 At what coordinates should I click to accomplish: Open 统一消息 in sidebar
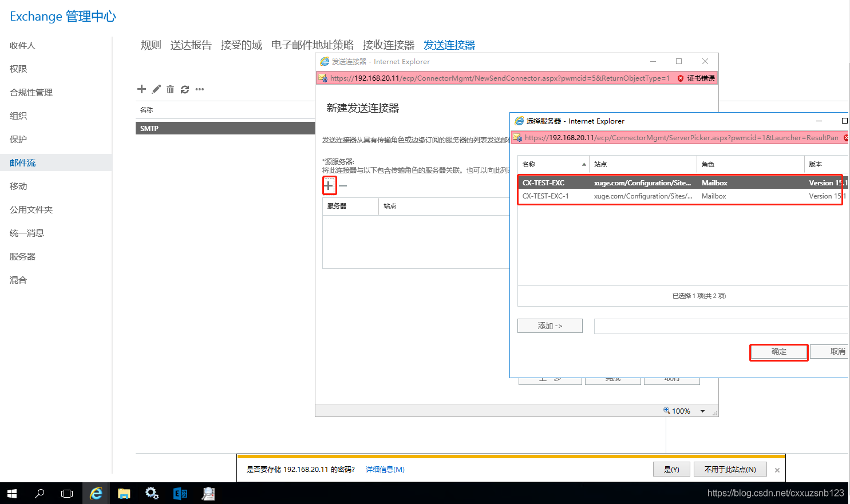pyautogui.click(x=27, y=233)
